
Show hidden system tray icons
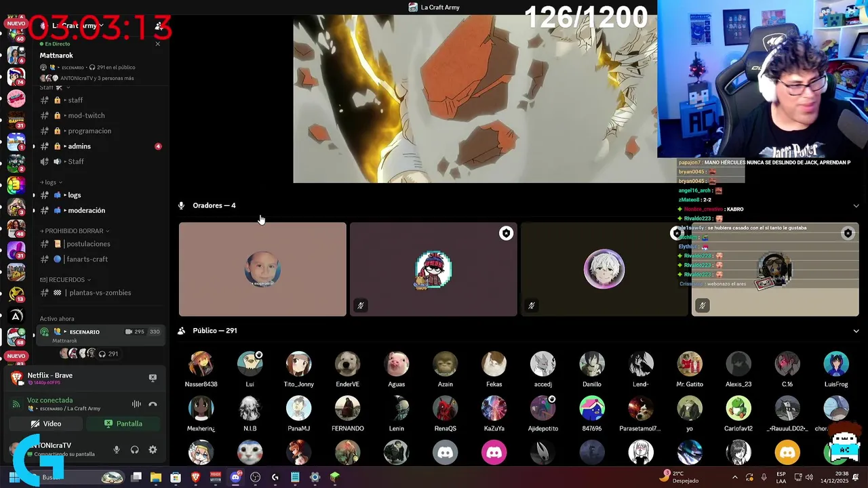[735, 477]
